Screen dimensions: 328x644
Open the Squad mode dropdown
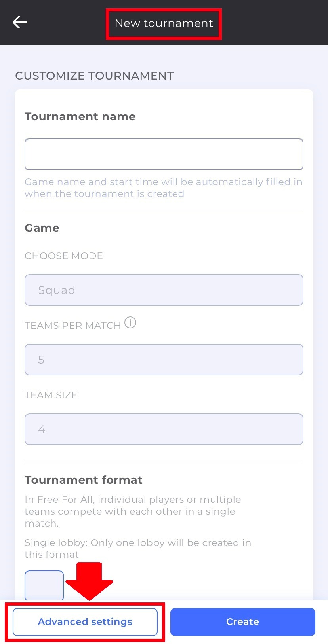pyautogui.click(x=164, y=290)
